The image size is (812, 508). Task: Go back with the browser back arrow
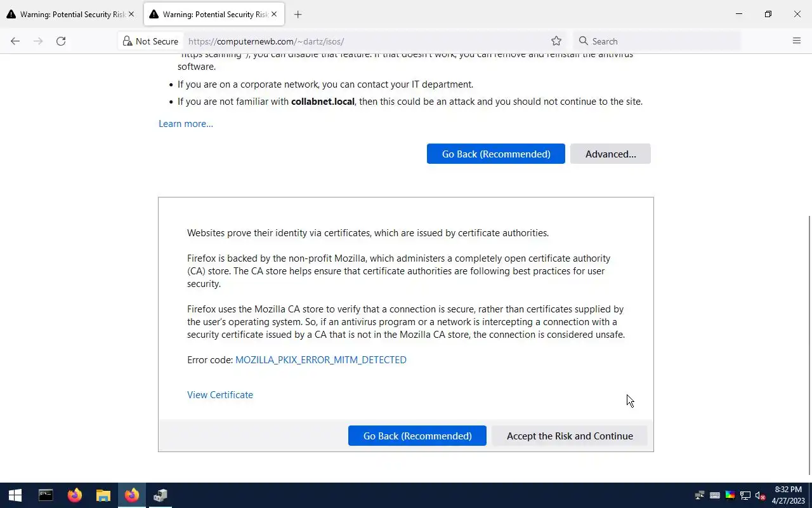coord(15,41)
